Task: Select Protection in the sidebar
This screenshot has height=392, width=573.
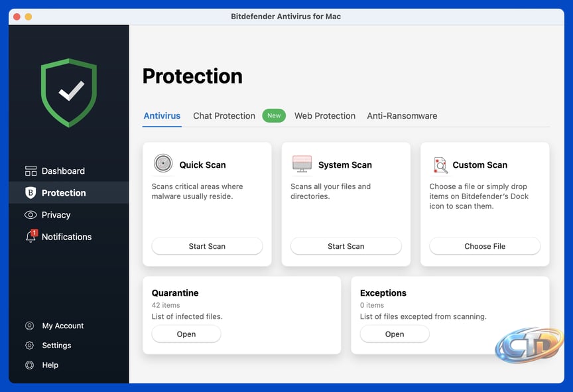Action: [x=69, y=193]
